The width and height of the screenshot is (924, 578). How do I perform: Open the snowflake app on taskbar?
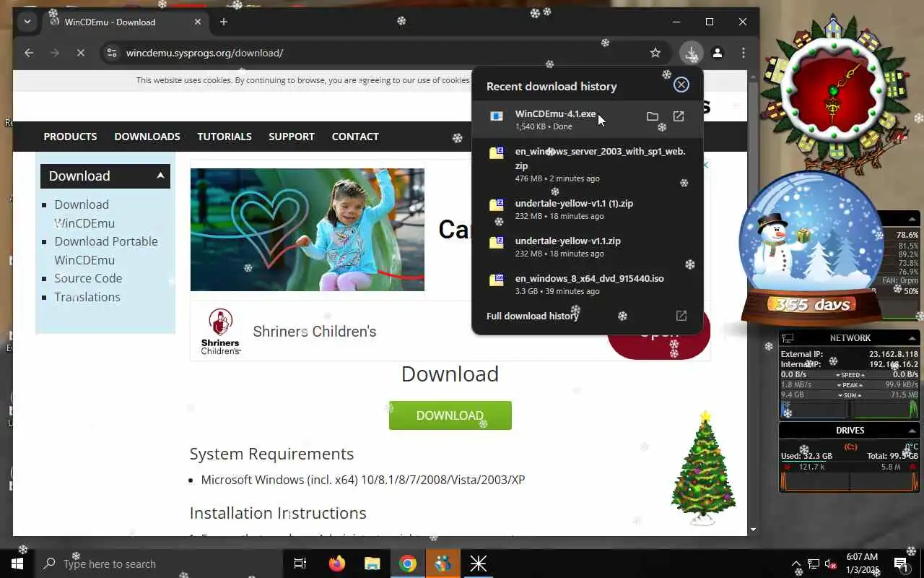coord(479,564)
